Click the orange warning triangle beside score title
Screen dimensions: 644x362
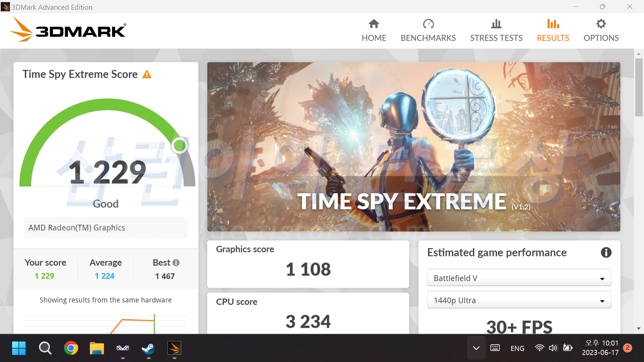(147, 74)
